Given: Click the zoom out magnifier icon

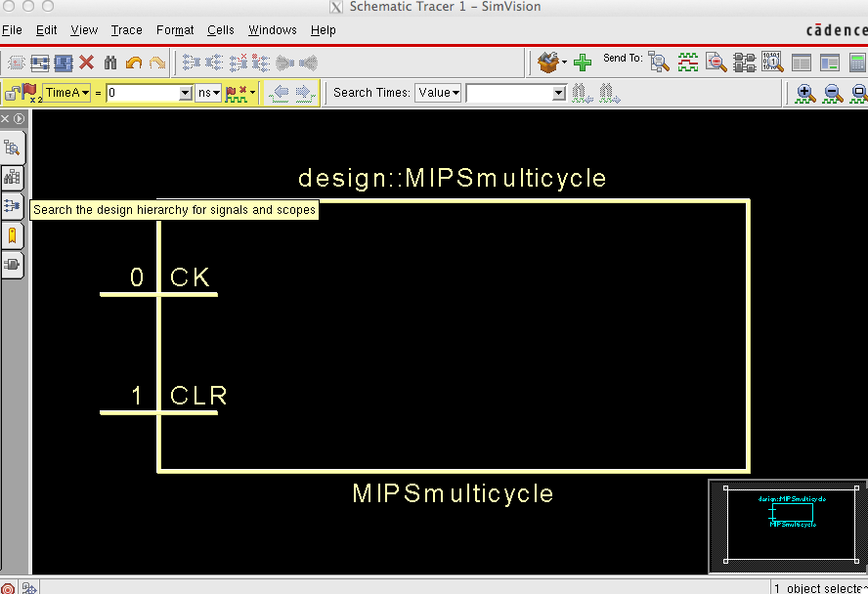Looking at the screenshot, I should pos(833,93).
